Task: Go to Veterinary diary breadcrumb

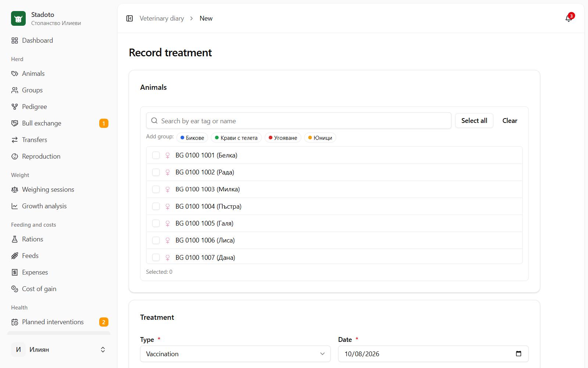Action: tap(162, 18)
